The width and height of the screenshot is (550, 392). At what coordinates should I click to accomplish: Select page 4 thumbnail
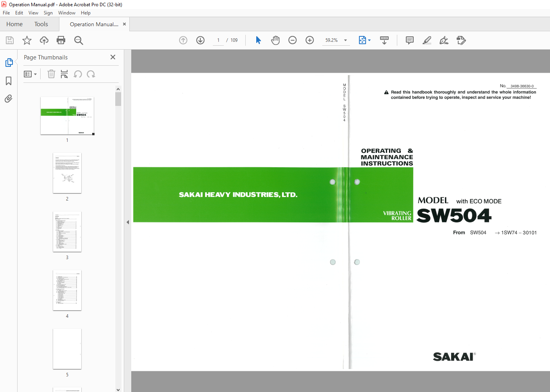[x=67, y=290]
